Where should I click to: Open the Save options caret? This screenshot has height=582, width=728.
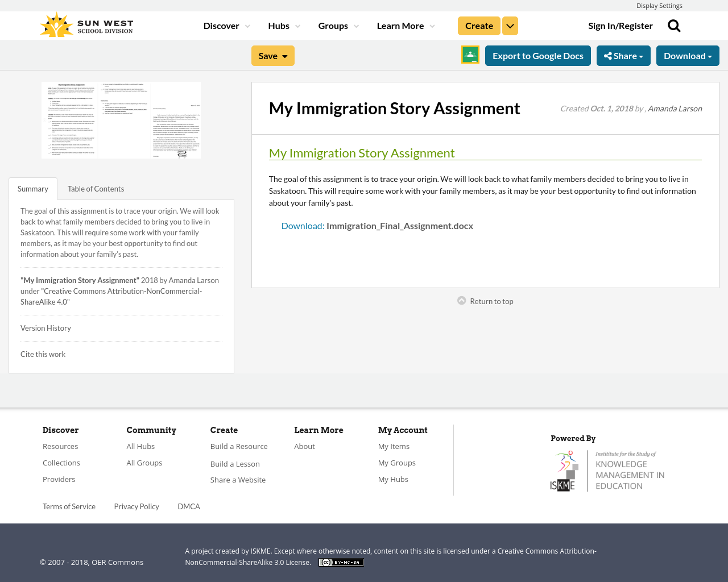coord(284,55)
